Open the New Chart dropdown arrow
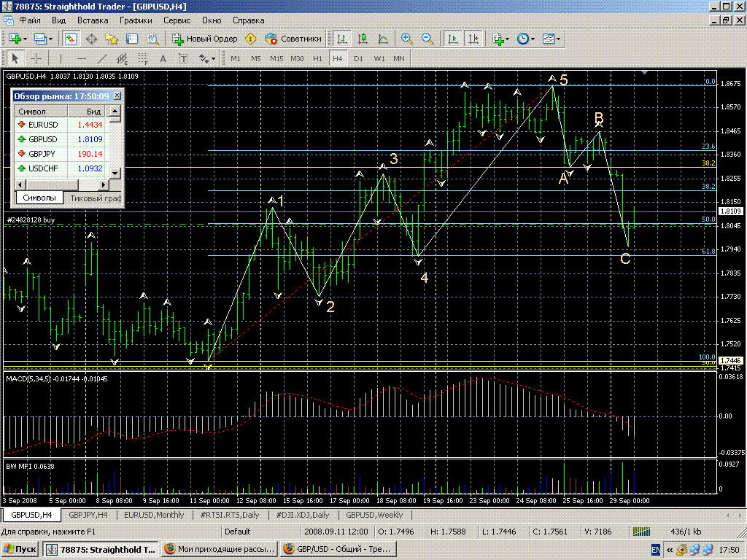Screen dimensions: 747x560 (x=25, y=39)
